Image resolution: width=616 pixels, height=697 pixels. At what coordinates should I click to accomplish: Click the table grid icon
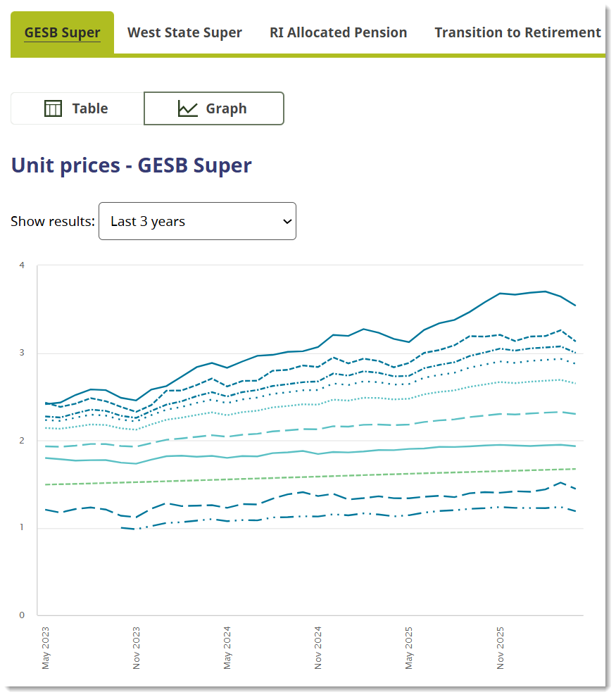pyautogui.click(x=54, y=108)
